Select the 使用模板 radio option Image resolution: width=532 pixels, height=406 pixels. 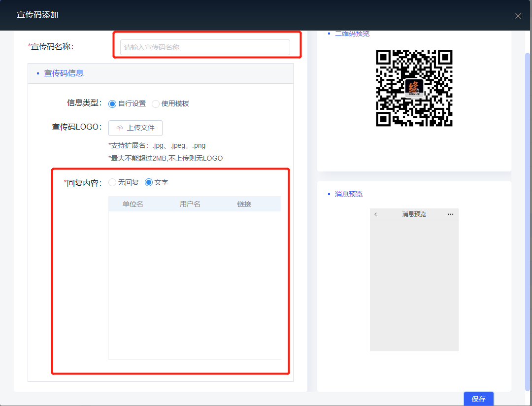(x=170, y=104)
